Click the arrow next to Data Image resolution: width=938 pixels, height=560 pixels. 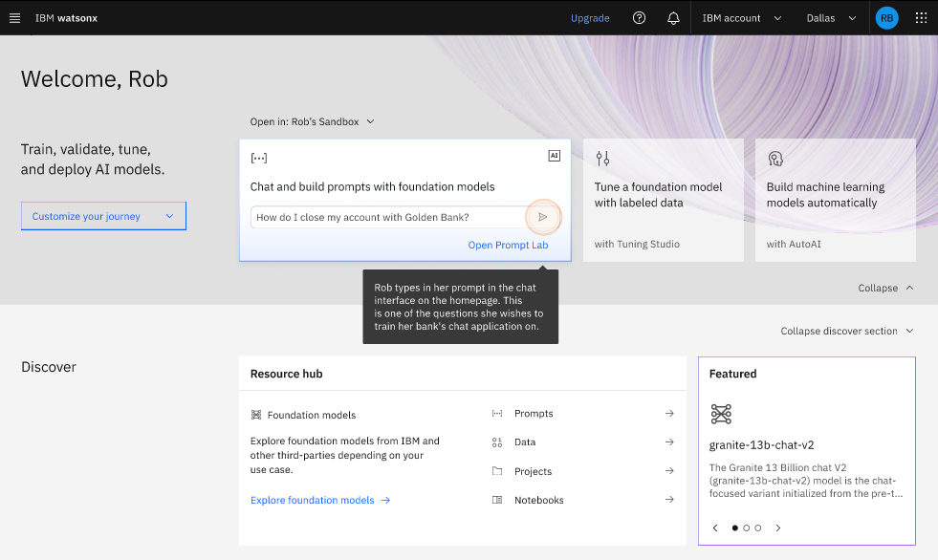669,442
